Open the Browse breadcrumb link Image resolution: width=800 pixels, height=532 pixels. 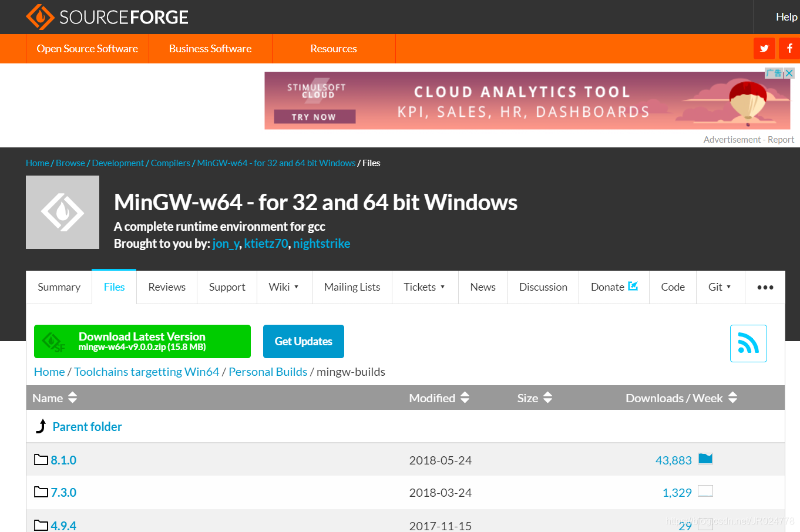pyautogui.click(x=70, y=163)
